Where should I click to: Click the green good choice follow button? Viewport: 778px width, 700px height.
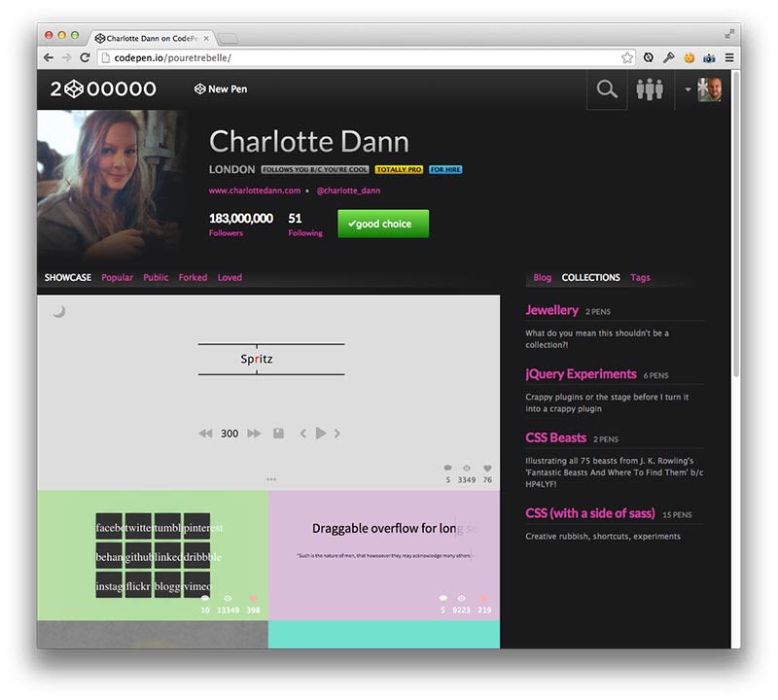pos(382,224)
